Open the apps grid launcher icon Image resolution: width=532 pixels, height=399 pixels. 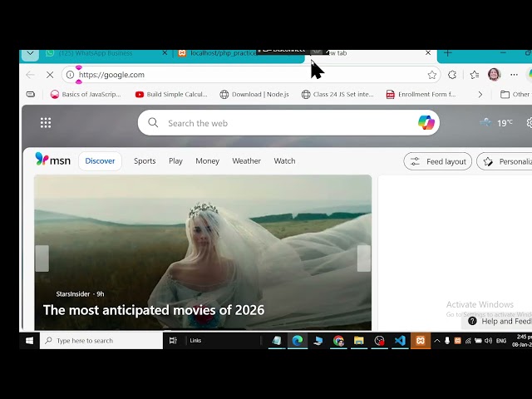point(46,123)
